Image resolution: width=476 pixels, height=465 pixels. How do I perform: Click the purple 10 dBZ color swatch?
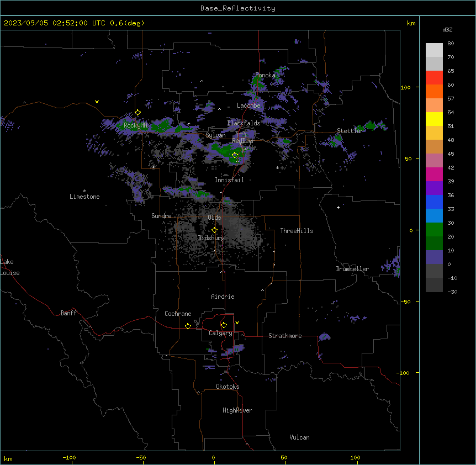pos(434,257)
